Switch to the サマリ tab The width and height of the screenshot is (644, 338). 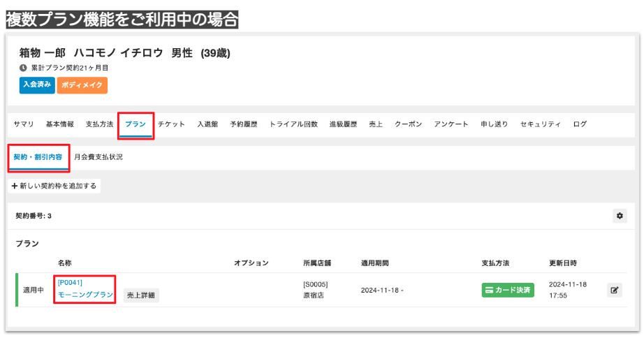tap(24, 124)
